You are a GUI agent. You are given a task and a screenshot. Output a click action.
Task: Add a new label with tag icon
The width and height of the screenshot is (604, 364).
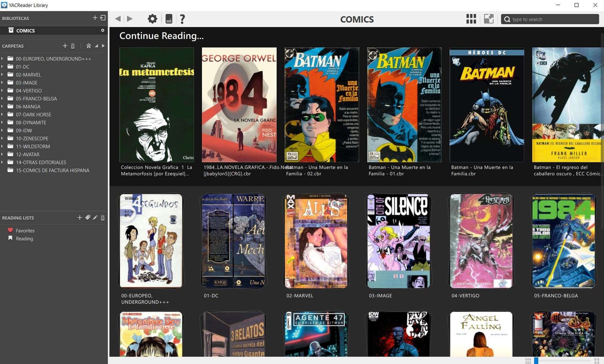pyautogui.click(x=88, y=218)
